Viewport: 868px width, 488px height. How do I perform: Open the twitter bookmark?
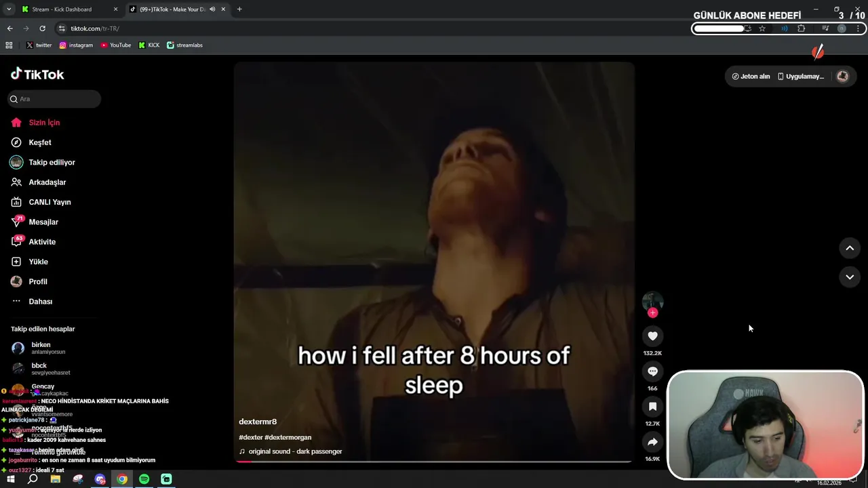pos(39,45)
